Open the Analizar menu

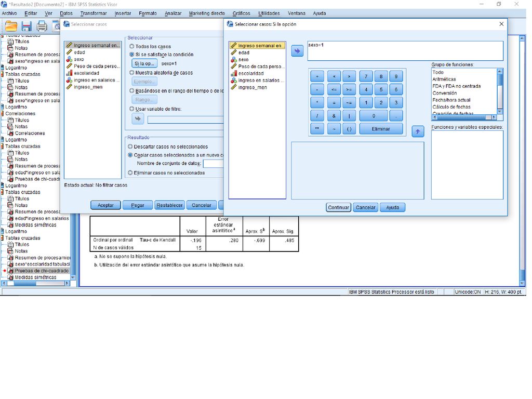tap(173, 13)
